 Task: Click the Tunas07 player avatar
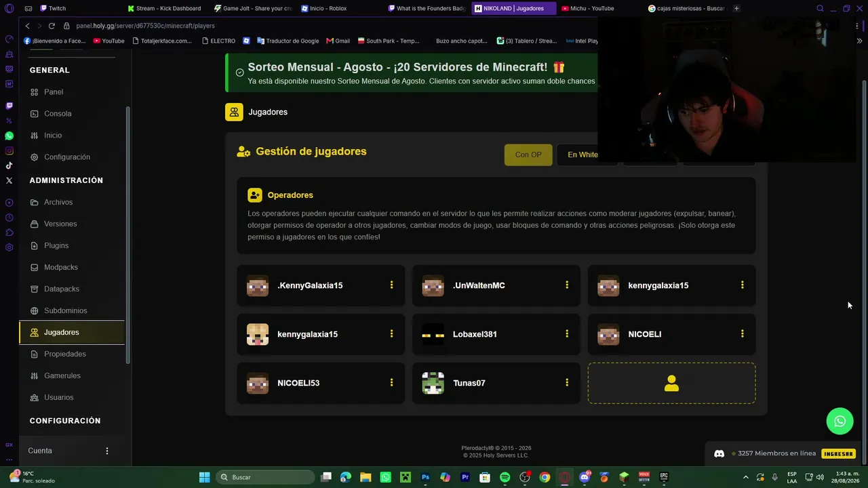433,383
